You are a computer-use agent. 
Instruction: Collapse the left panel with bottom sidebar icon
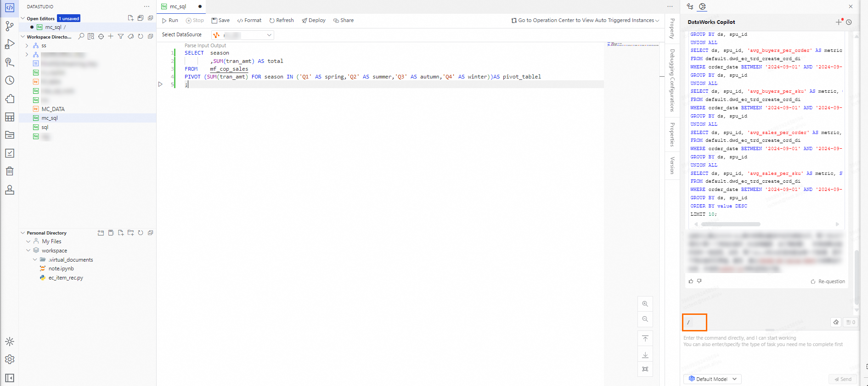(10, 378)
